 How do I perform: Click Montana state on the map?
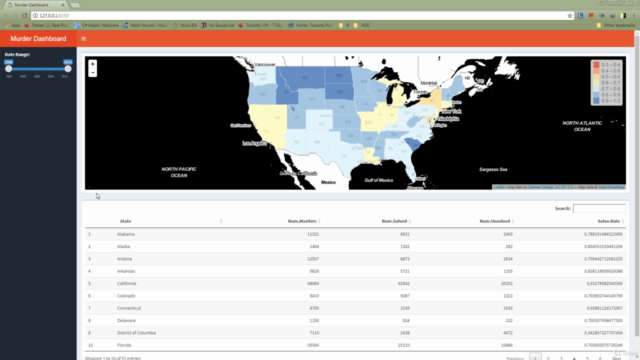[304, 78]
